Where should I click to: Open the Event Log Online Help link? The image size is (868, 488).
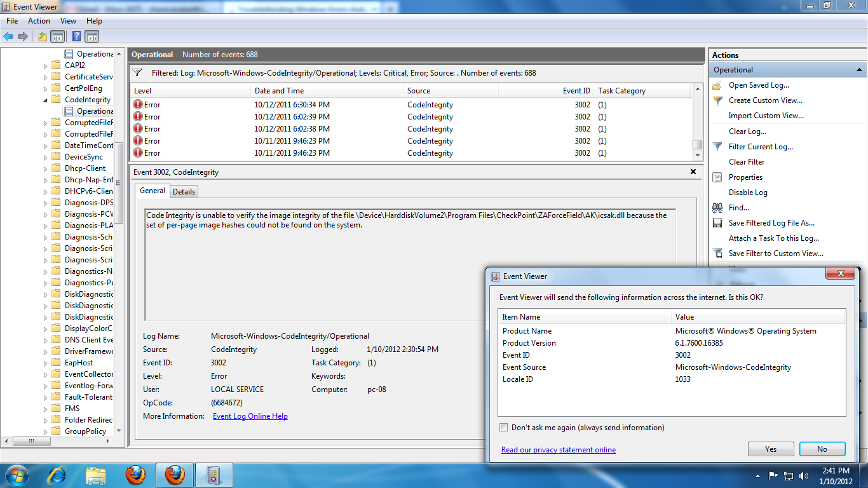250,416
